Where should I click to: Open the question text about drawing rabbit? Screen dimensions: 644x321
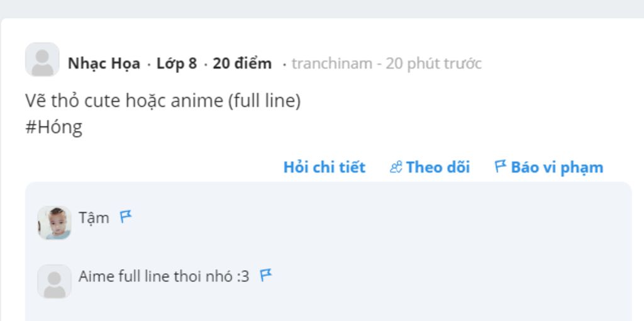163,101
